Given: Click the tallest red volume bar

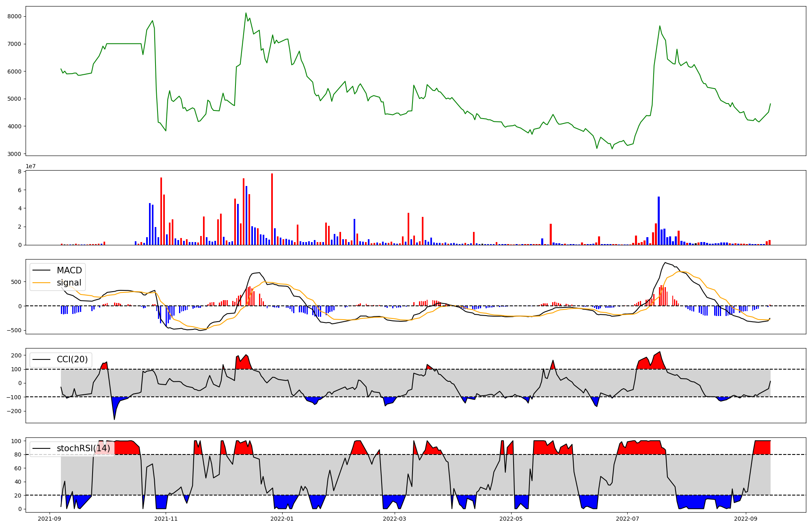Looking at the screenshot, I should pyautogui.click(x=272, y=209).
